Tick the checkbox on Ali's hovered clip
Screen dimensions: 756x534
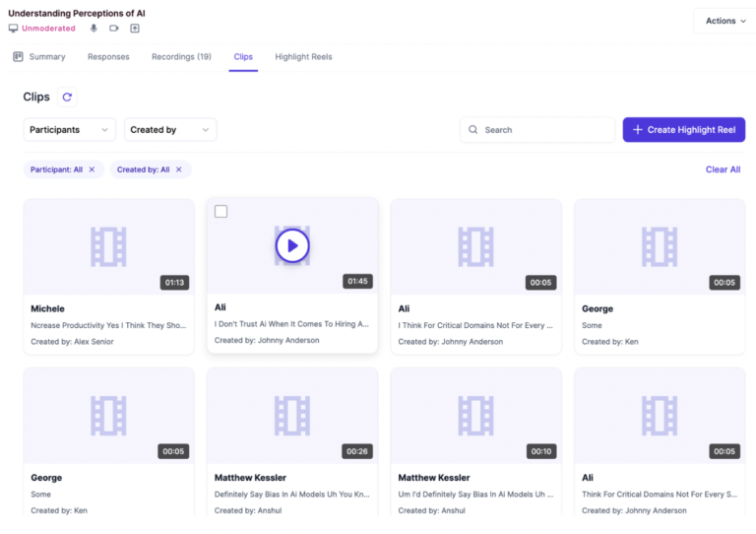[x=220, y=211]
